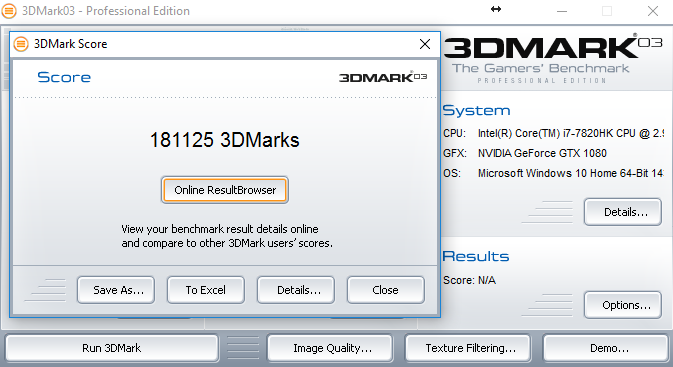
Task: Click the CPU info line in System
Action: coord(553,133)
